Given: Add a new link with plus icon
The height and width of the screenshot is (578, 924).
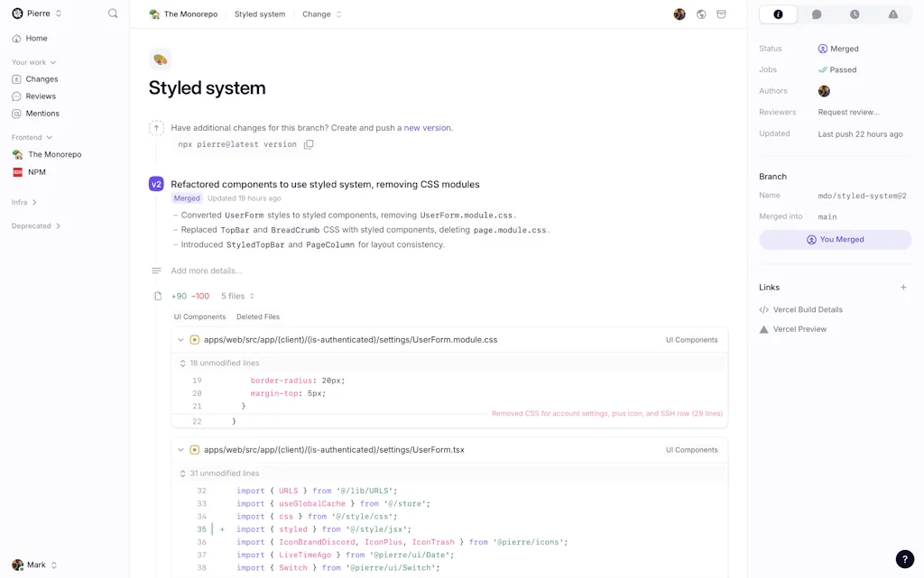Looking at the screenshot, I should point(903,288).
